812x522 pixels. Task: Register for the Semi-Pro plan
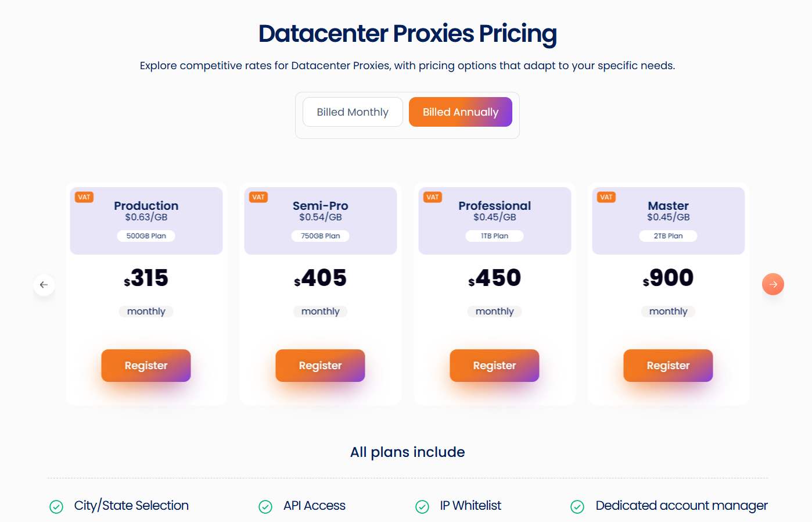[320, 366]
